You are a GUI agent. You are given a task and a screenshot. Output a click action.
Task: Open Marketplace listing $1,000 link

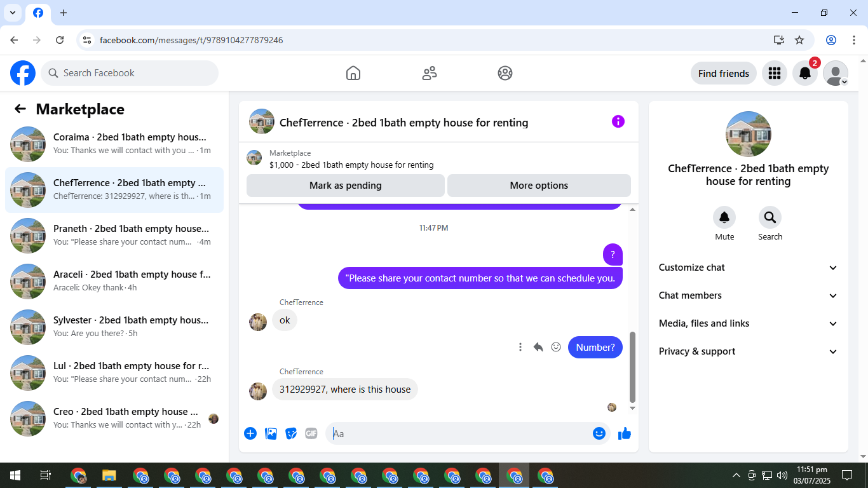pos(351,165)
